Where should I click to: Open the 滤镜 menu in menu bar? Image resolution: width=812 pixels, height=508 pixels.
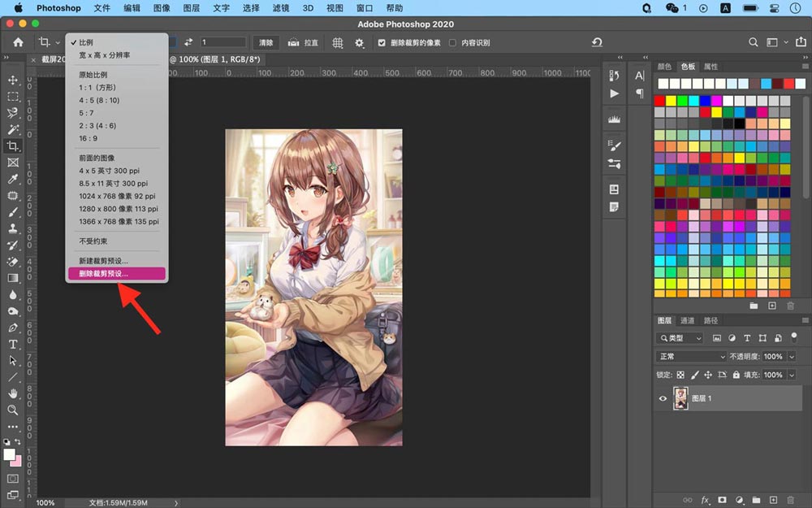tap(281, 8)
